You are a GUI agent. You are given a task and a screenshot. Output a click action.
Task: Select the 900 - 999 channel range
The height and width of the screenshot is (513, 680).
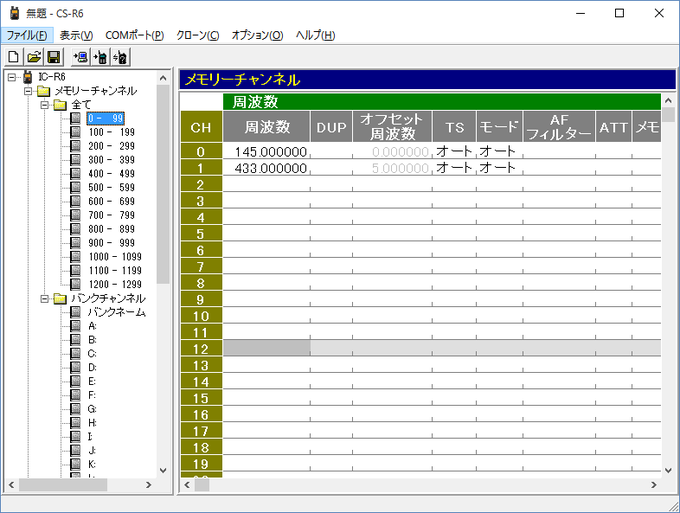pos(112,243)
